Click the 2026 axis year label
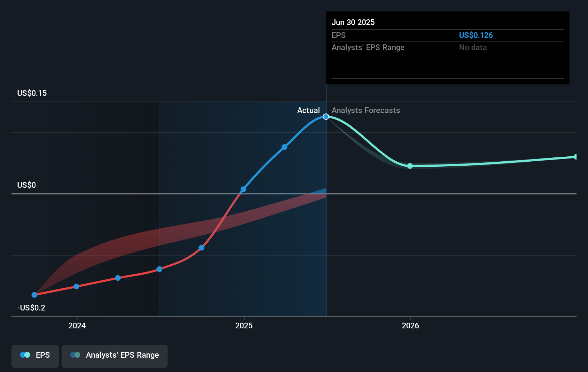The width and height of the screenshot is (588, 372). click(410, 326)
